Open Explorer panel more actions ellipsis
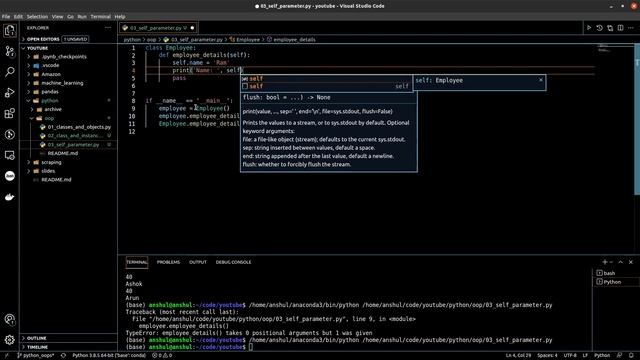This screenshot has height=360, width=640. pyautogui.click(x=108, y=28)
